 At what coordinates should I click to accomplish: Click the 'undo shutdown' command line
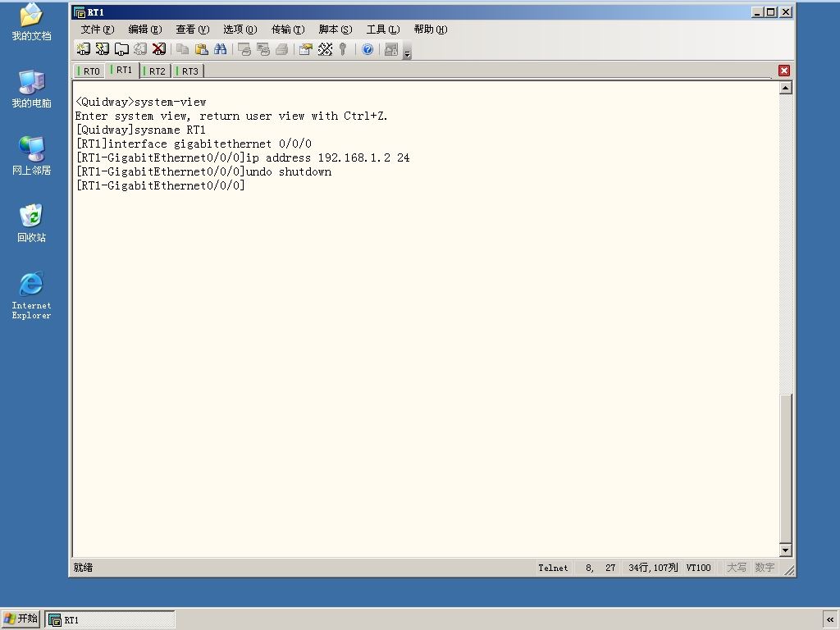tap(203, 171)
